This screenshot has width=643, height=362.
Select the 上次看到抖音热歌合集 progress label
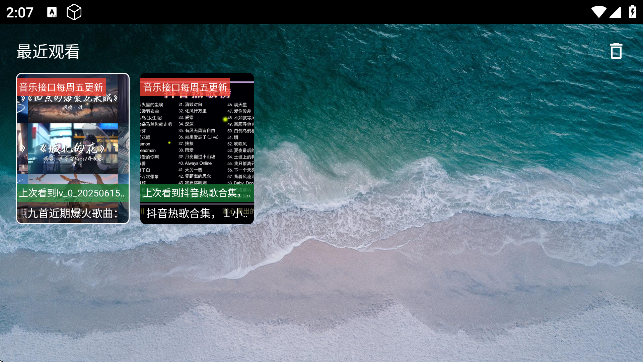pos(197,193)
